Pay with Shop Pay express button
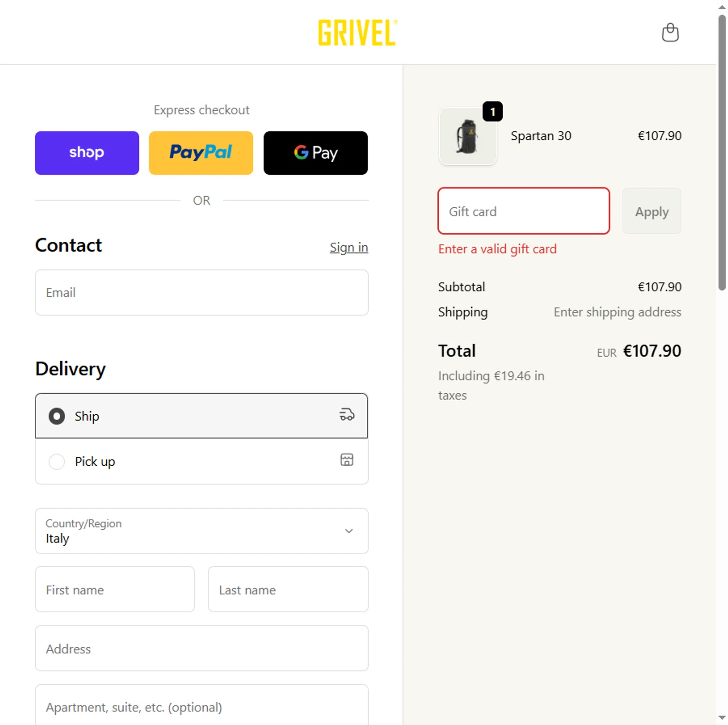The height and width of the screenshot is (725, 728). [x=87, y=153]
